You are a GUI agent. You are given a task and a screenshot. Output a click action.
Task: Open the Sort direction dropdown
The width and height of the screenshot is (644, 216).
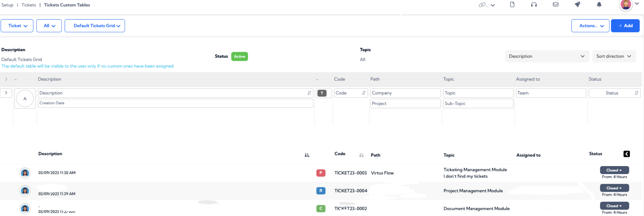coord(614,56)
